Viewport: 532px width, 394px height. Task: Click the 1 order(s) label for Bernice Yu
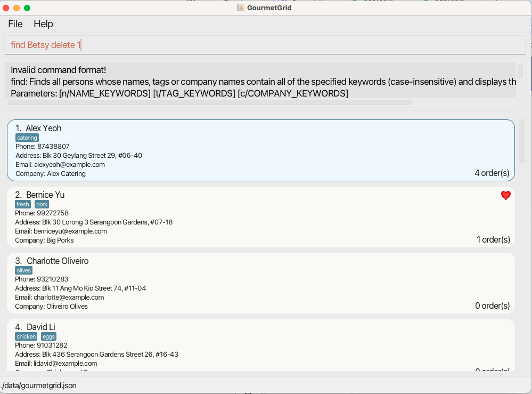493,239
